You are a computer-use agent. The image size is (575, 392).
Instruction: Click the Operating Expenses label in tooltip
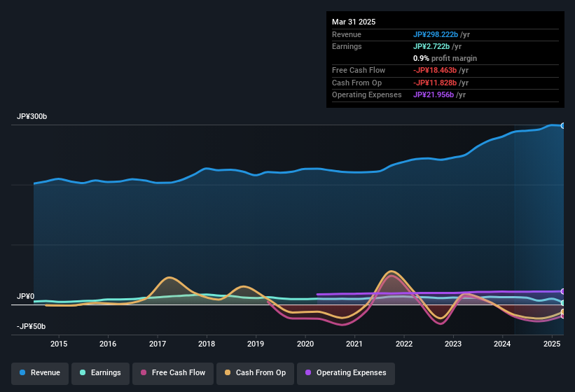[367, 95]
